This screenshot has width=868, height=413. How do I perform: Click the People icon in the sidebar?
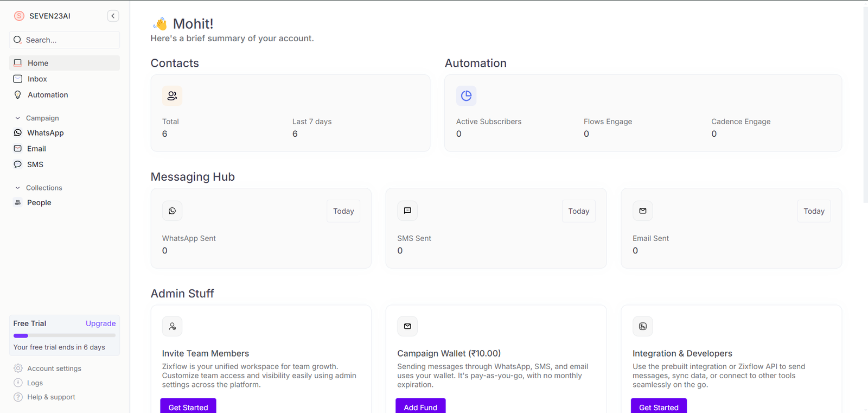click(18, 202)
